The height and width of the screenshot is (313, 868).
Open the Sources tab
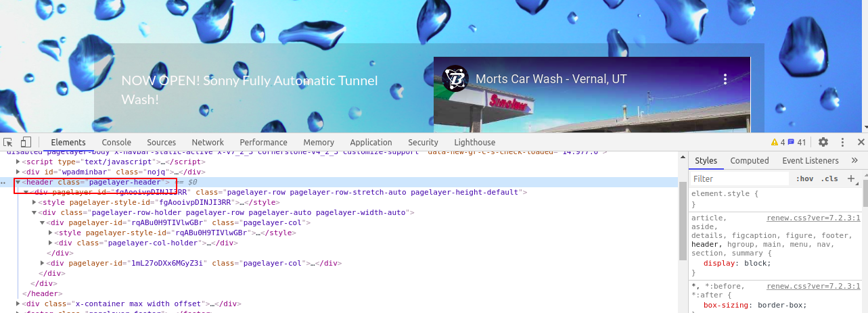[x=162, y=142]
